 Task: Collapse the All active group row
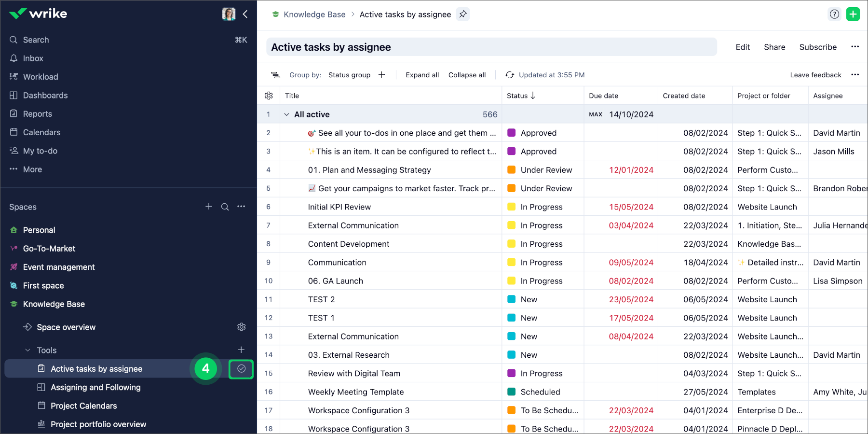coord(286,114)
